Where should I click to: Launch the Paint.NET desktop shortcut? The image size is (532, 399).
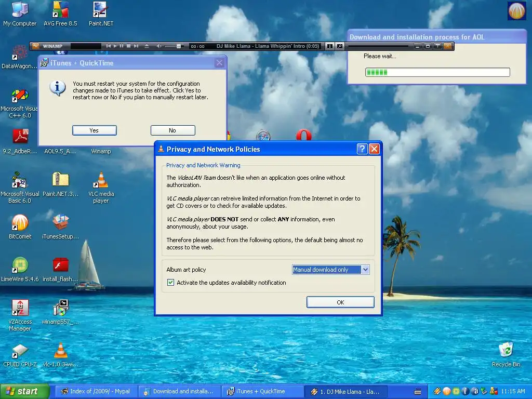[101, 14]
